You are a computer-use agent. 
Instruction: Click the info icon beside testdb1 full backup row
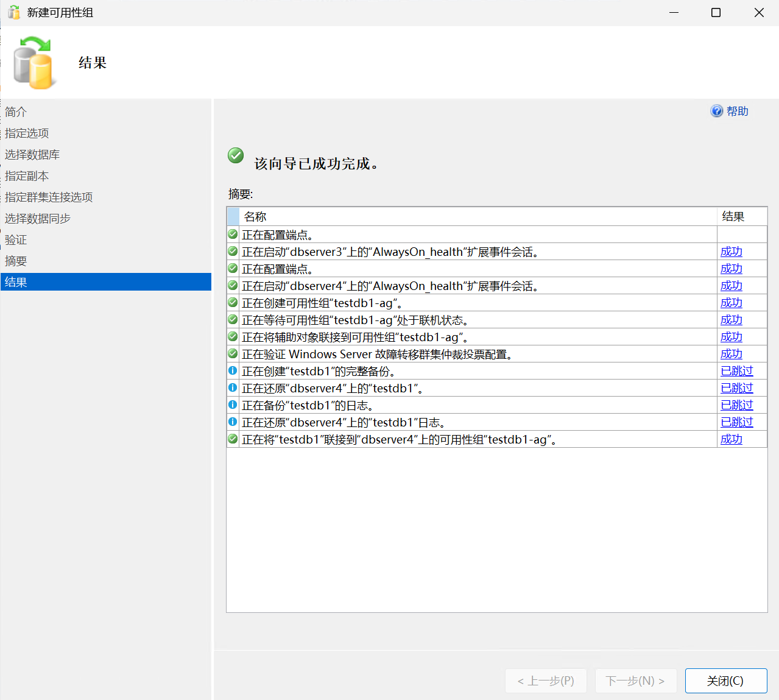[233, 370]
